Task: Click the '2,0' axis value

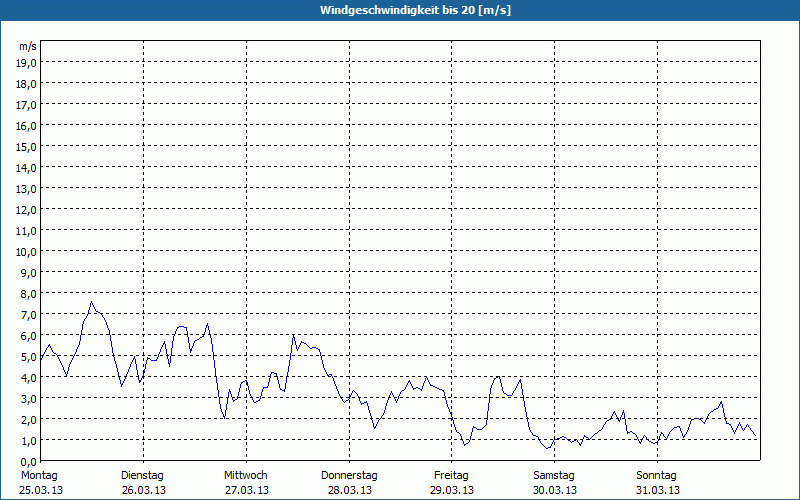Action: [29, 419]
